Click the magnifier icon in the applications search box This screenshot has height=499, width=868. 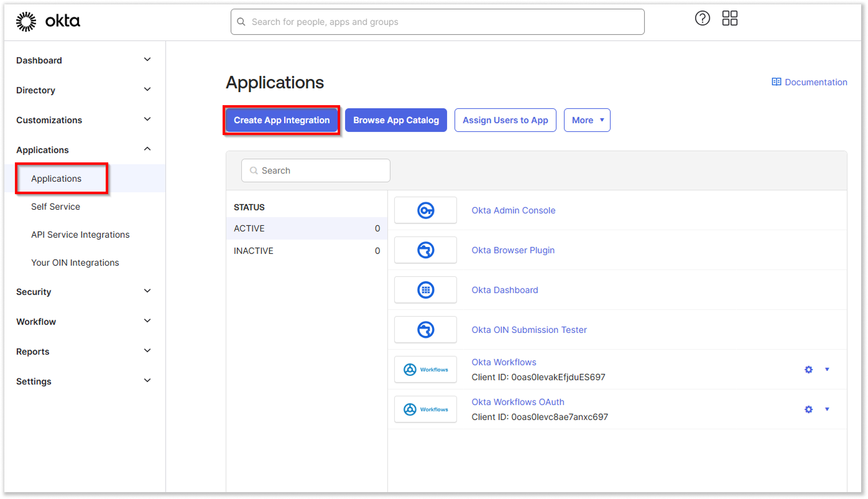coord(254,170)
